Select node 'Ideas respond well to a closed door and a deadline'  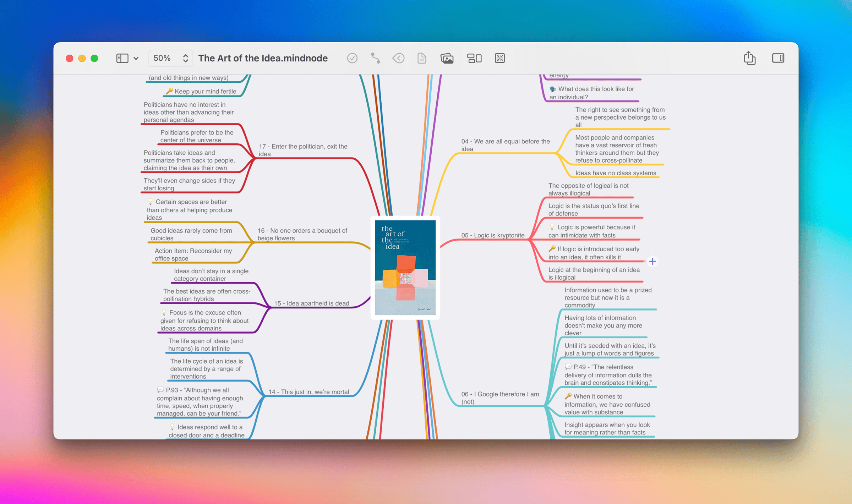206,431
